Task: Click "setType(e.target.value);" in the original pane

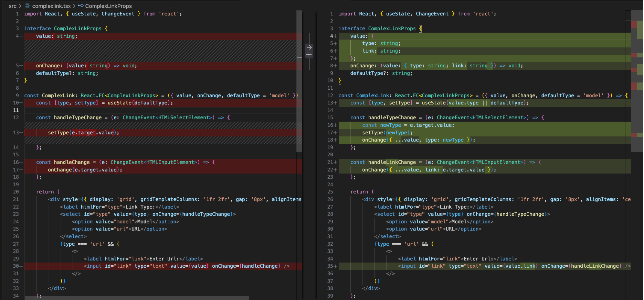Action: click(x=83, y=133)
